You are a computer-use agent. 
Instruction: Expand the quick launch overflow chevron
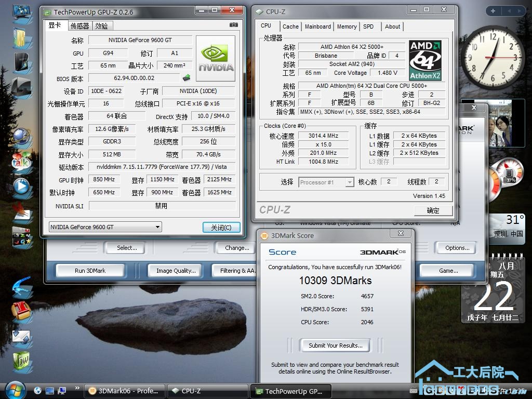pos(77,388)
